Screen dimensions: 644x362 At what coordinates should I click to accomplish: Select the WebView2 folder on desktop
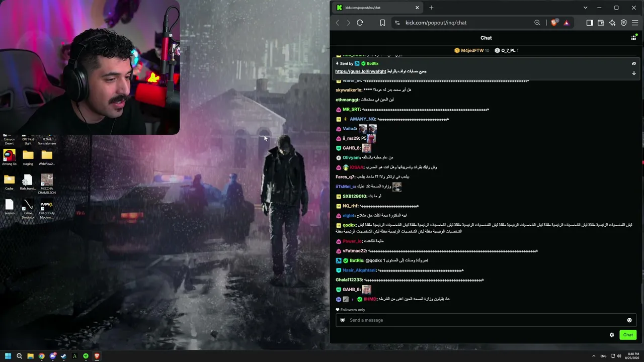(47, 157)
